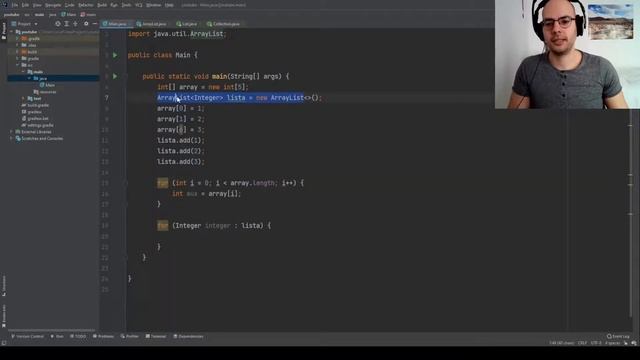Click the 4 spaces indent setting
Screen dimensions: 640x360
pyautogui.click(x=612, y=343)
